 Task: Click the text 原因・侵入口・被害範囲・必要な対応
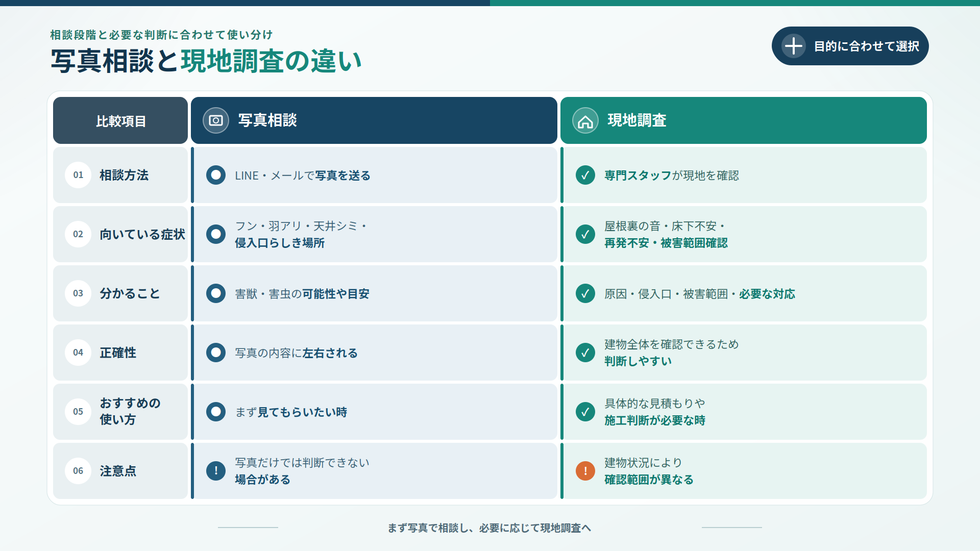point(700,294)
